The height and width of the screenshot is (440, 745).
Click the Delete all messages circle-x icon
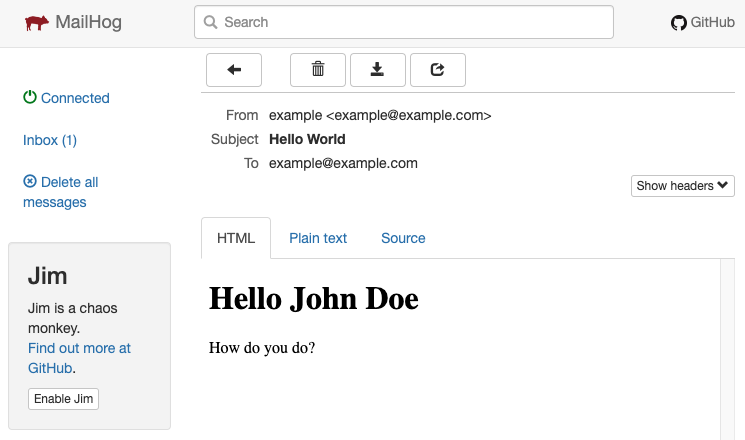(30, 182)
